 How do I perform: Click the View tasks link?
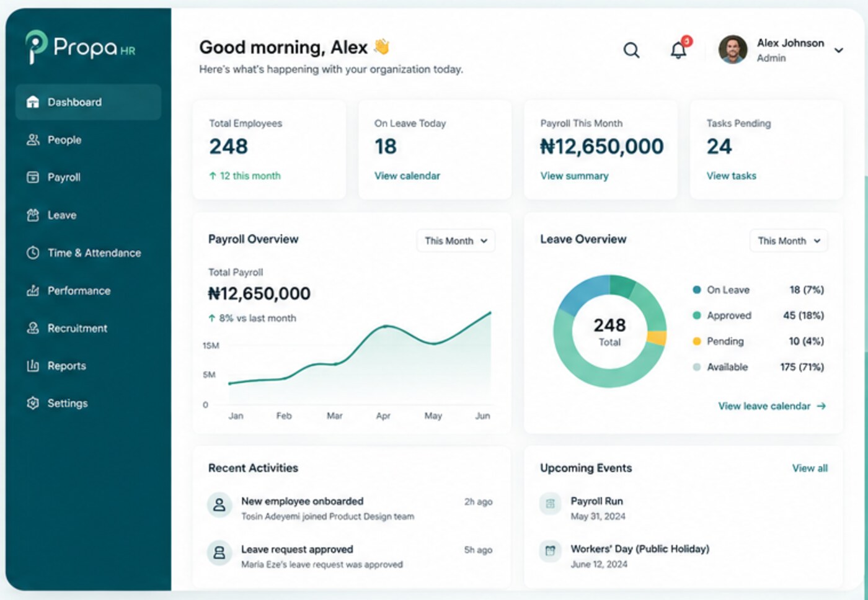732,176
